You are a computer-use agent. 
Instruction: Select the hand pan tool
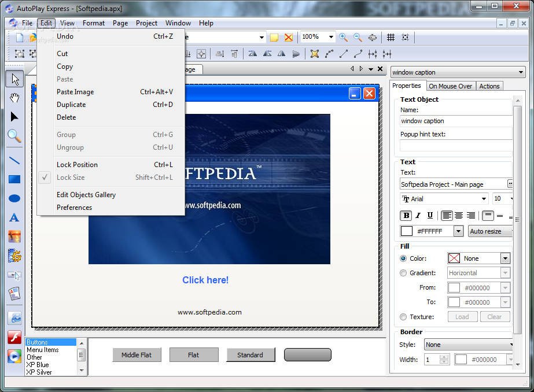[14, 98]
